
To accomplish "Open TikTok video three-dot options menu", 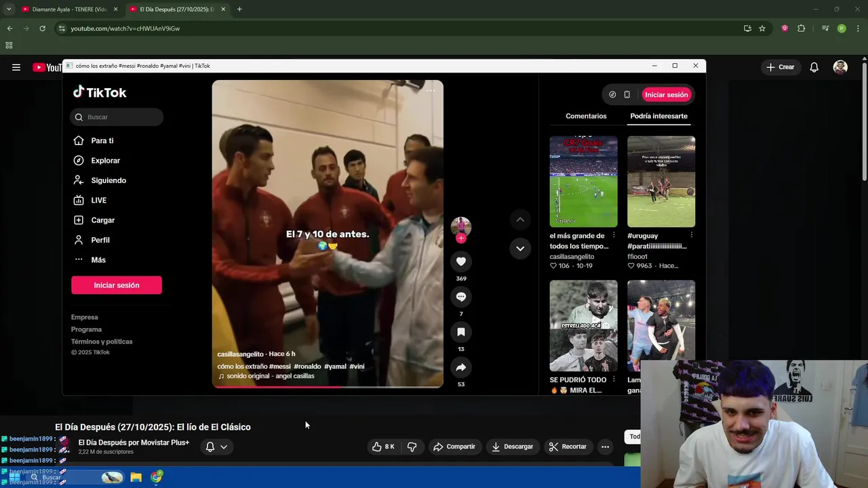I will 431,91.
